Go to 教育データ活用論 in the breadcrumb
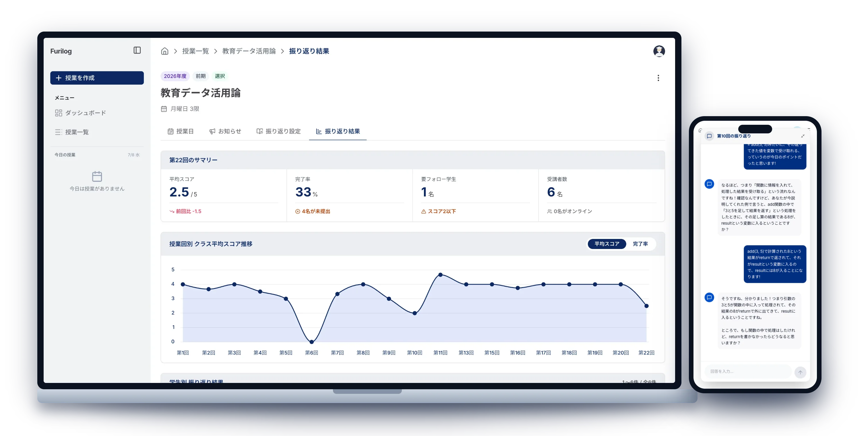This screenshot has width=868, height=436. pyautogui.click(x=249, y=51)
